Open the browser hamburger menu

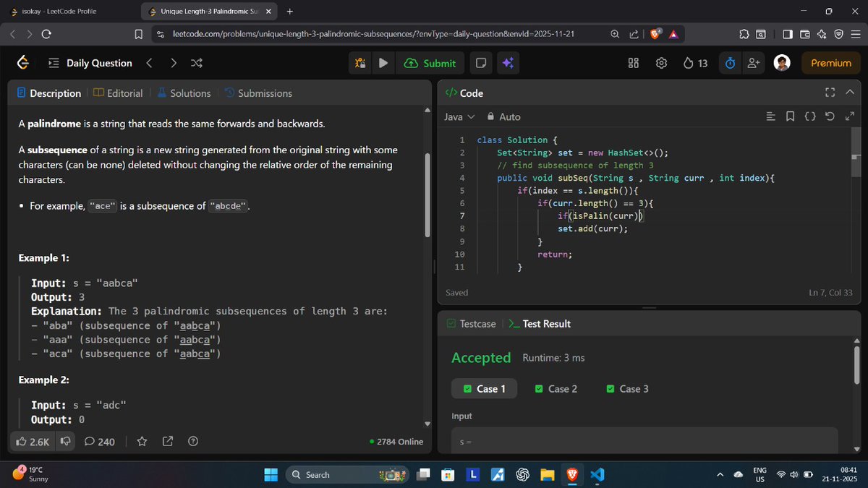(855, 34)
